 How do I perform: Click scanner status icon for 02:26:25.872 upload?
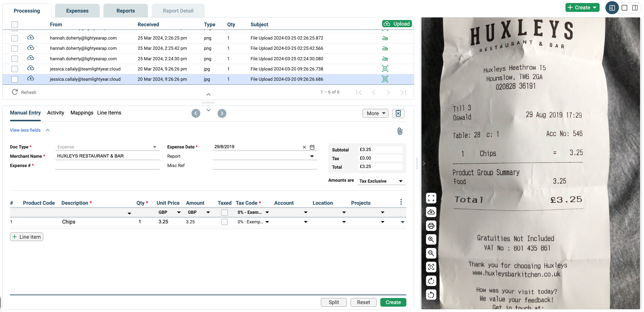point(385,38)
